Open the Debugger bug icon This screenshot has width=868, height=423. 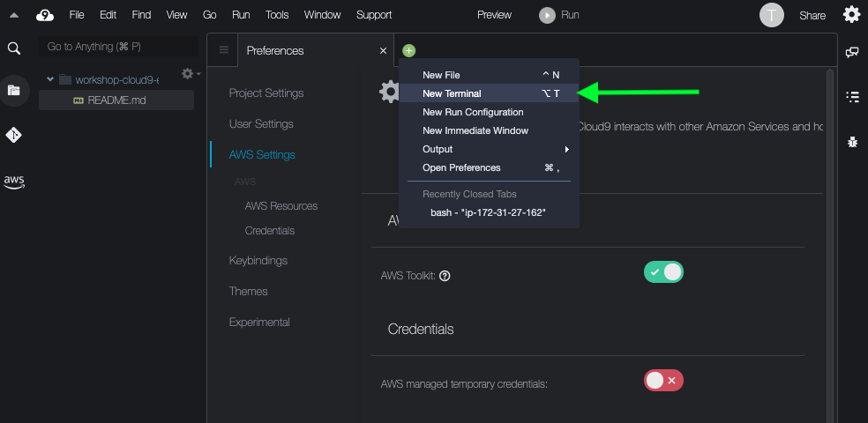(852, 141)
